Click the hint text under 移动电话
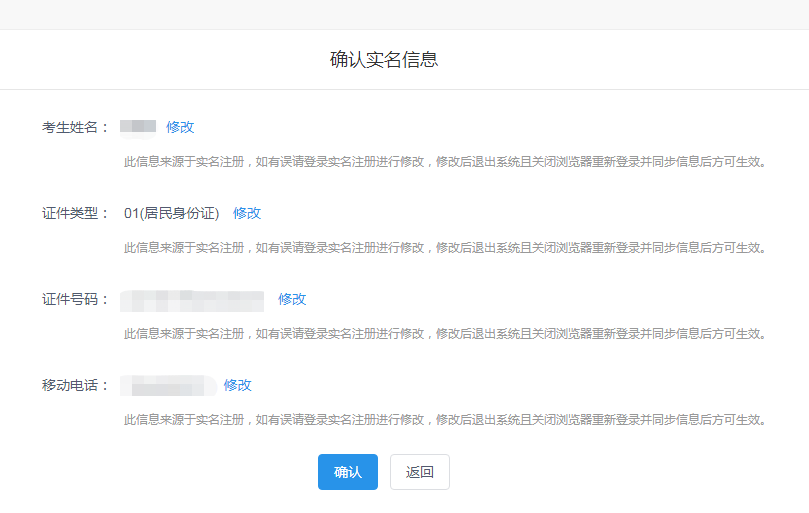This screenshot has width=809, height=513. click(445, 419)
